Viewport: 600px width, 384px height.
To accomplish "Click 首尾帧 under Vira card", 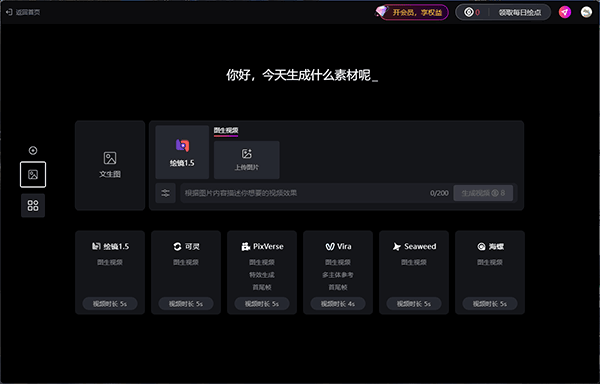I will tap(338, 287).
